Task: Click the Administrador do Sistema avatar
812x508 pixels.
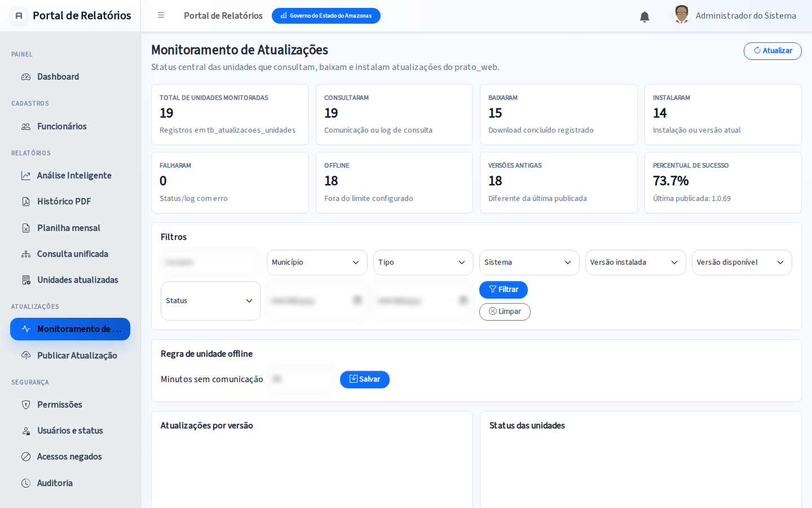Action: pos(682,15)
